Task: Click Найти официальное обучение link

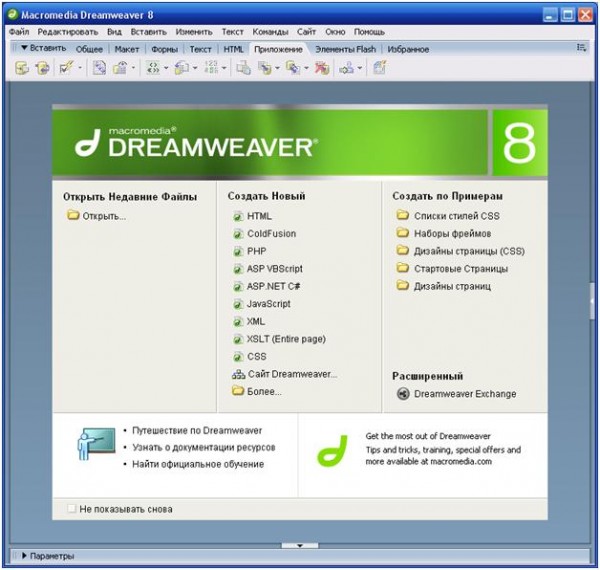Action: [x=198, y=464]
